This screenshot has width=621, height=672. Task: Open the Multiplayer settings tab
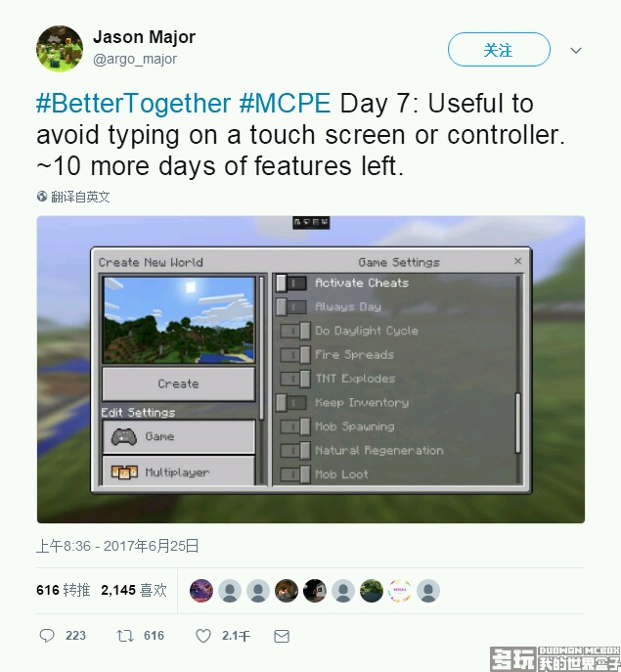(x=179, y=471)
